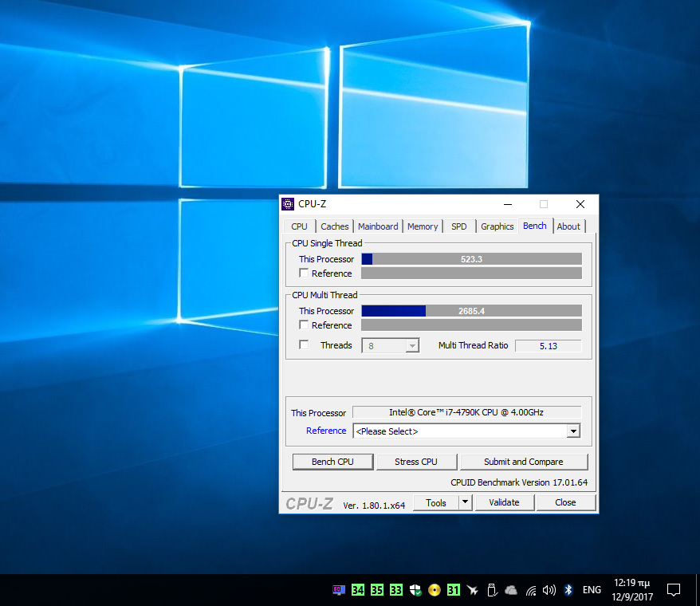Select the Bench tab
The width and height of the screenshot is (700, 606).
535,226
